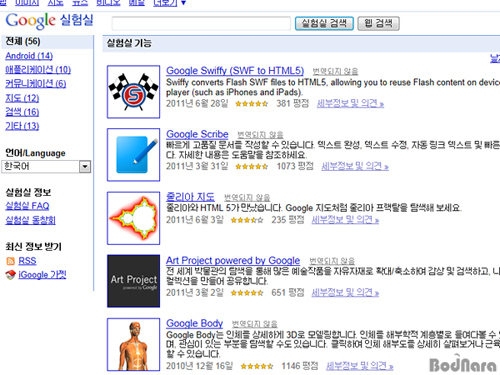This screenshot has height=375, width=500.
Task: Click the iGoogle gadget icon
Action: [x=10, y=275]
